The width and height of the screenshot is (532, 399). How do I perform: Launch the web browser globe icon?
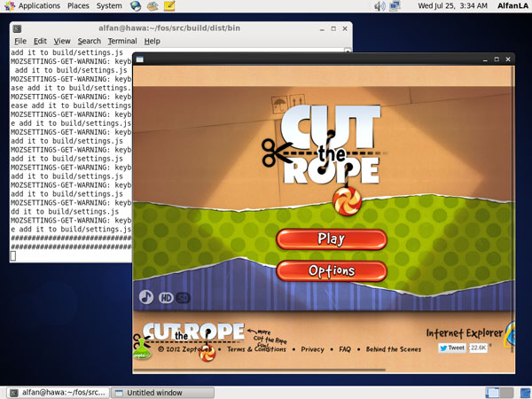136,6
